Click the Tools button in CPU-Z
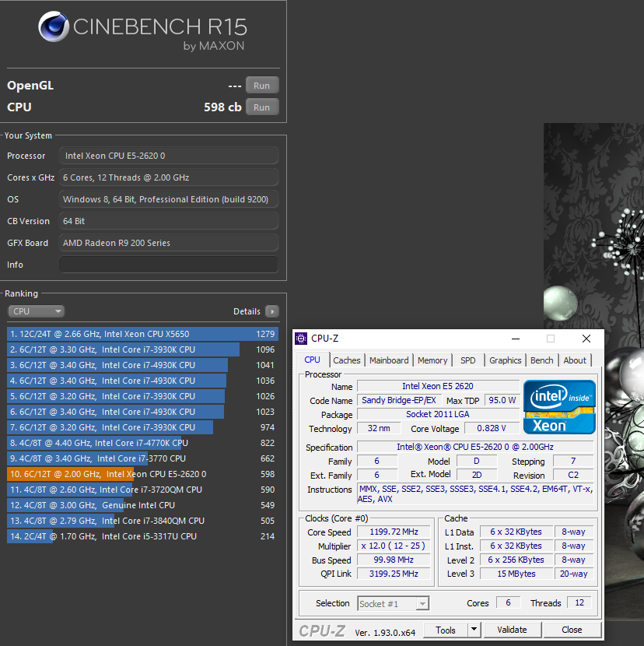644x646 pixels. click(446, 630)
